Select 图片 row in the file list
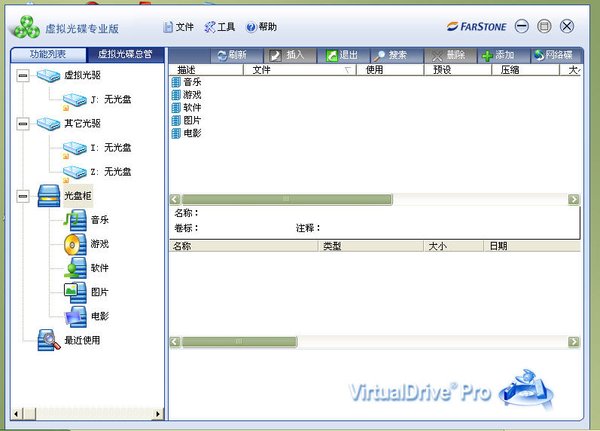 tap(187, 121)
